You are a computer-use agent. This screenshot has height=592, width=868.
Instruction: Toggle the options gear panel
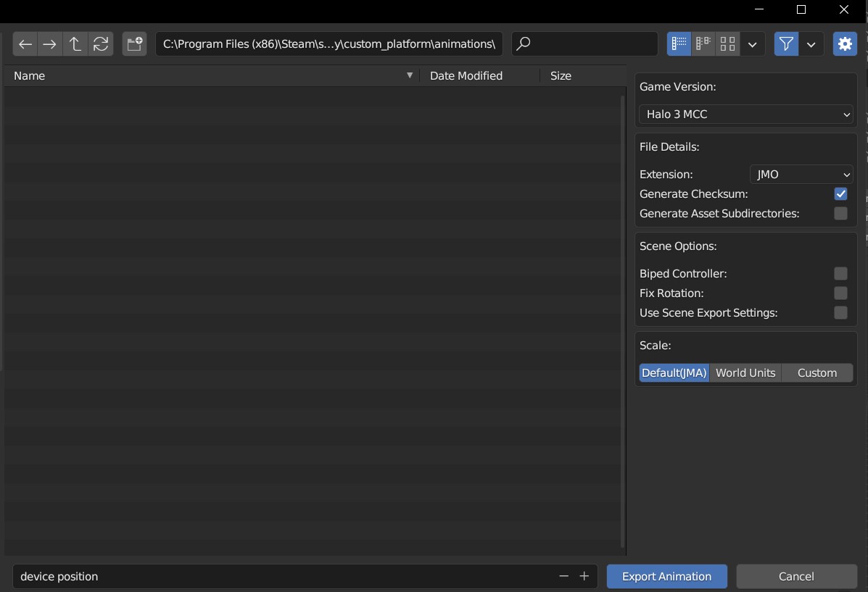(x=845, y=43)
